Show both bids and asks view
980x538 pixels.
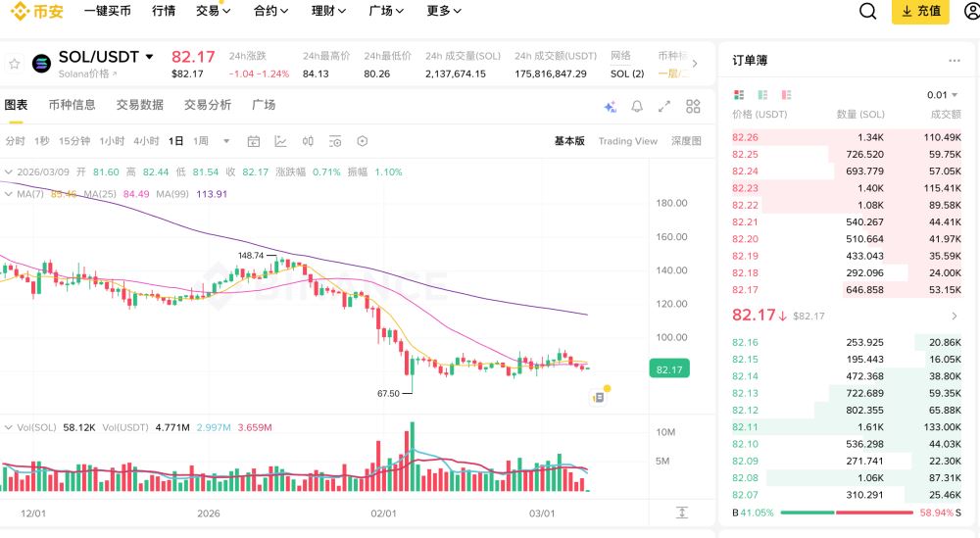point(739,94)
